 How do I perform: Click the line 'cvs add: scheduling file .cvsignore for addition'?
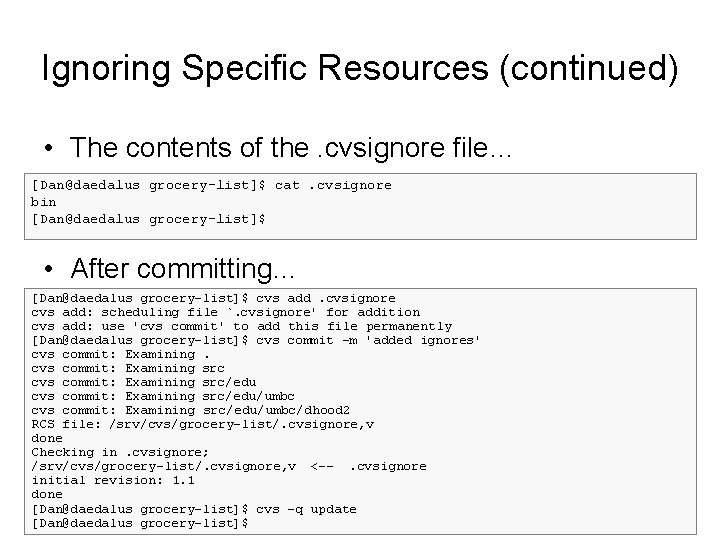(226, 312)
